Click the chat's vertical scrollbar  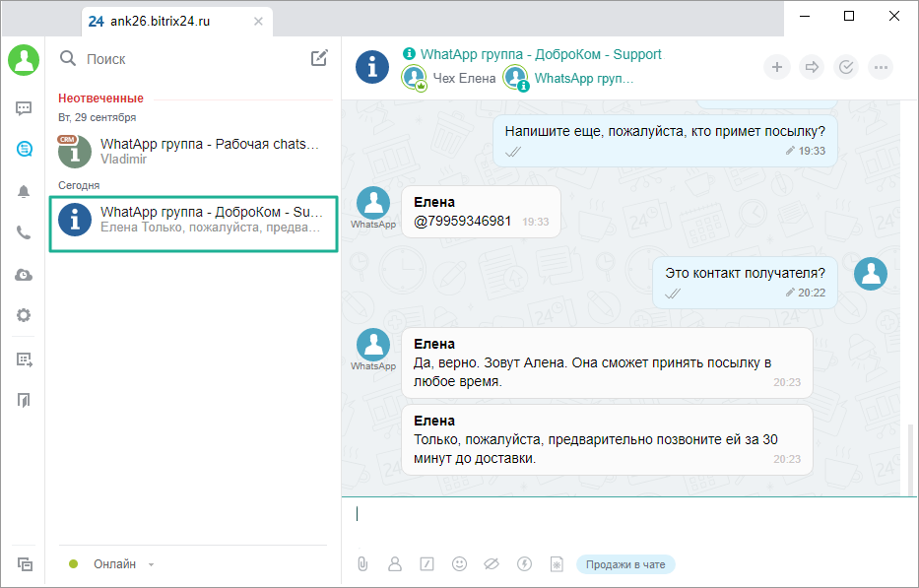909,453
